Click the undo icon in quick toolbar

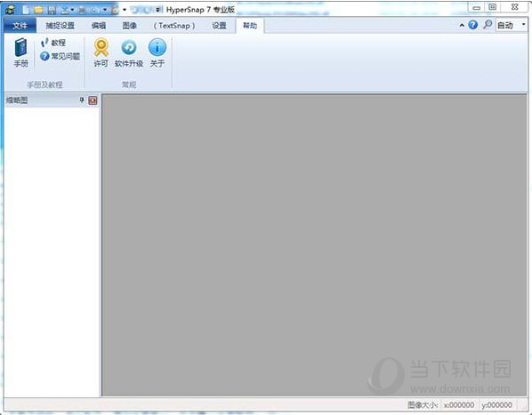[x=135, y=10]
